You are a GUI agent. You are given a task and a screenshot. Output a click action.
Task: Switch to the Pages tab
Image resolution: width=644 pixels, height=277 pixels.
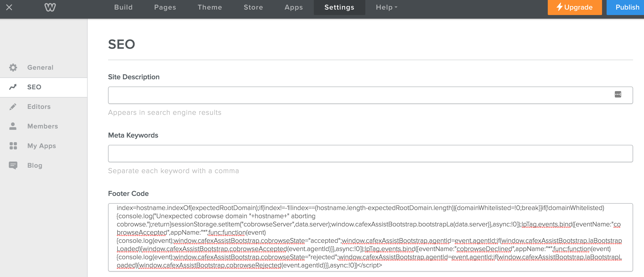tap(165, 7)
